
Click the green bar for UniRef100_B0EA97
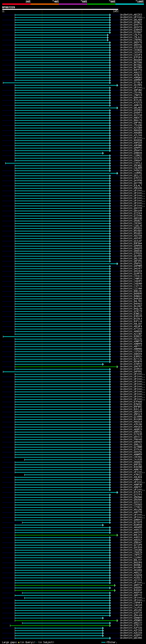(65, 591)
